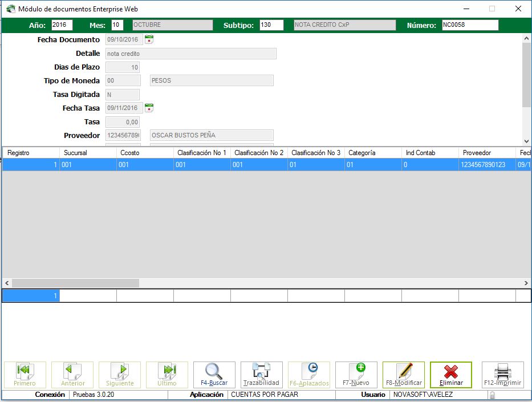Viewport: 532px width, 402px height.
Task: Print the document with F12-Imprimir
Action: point(503,375)
